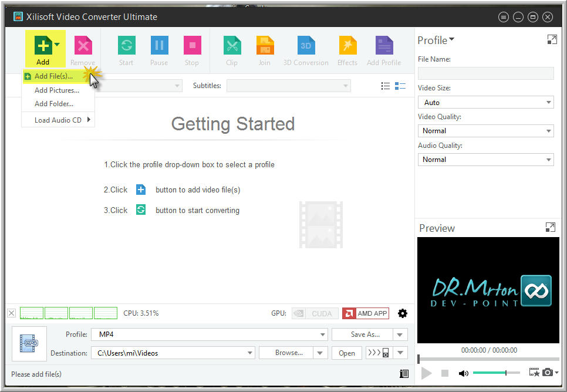Open the Browse dropdown arrow
This screenshot has height=392, width=567.
pyautogui.click(x=320, y=353)
